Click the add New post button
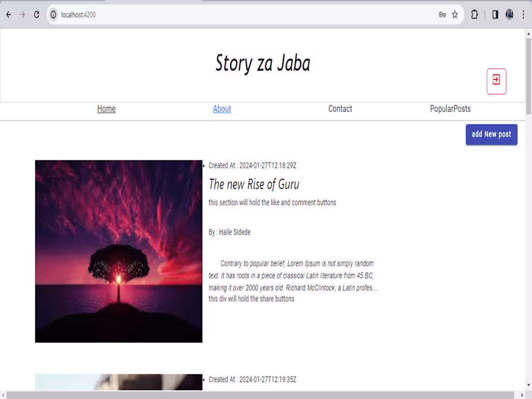 pos(491,134)
